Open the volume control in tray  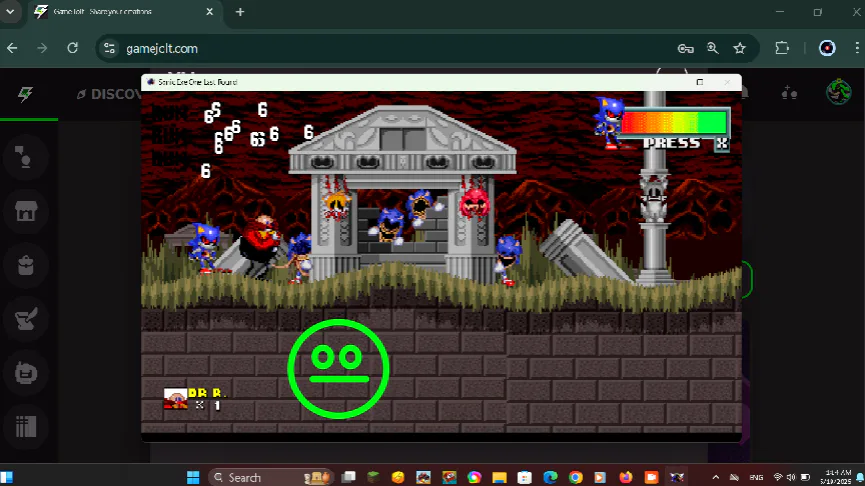[x=791, y=477]
